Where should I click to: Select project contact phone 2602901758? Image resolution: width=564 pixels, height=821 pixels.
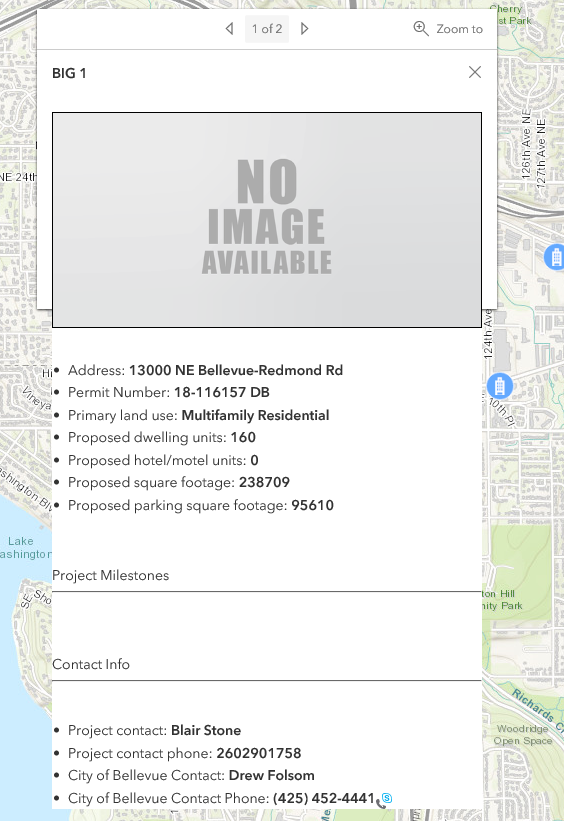point(259,753)
